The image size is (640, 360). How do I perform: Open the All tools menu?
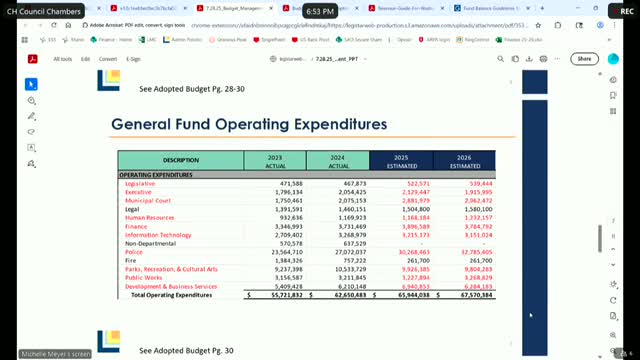point(62,59)
